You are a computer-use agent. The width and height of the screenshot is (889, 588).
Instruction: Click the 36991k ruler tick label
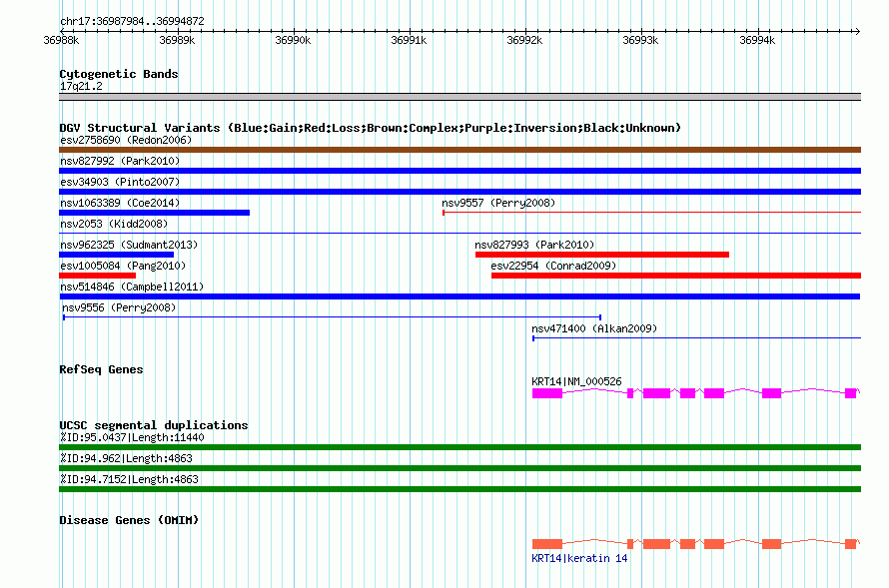coord(409,40)
